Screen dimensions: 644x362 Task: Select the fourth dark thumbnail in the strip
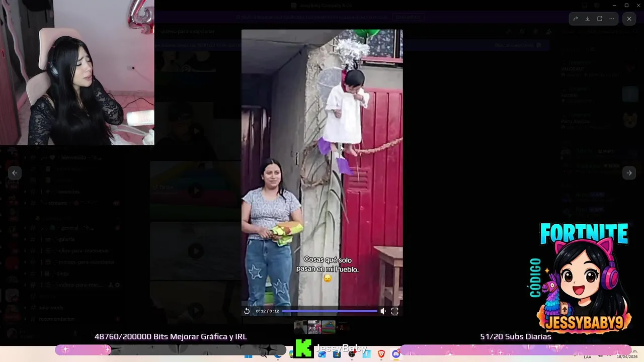pos(343,327)
